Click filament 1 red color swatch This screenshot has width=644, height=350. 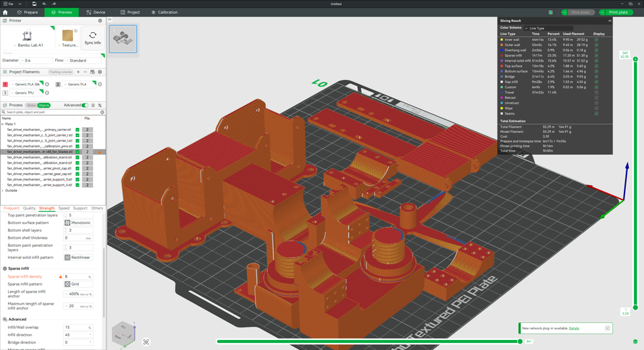[x=5, y=84]
